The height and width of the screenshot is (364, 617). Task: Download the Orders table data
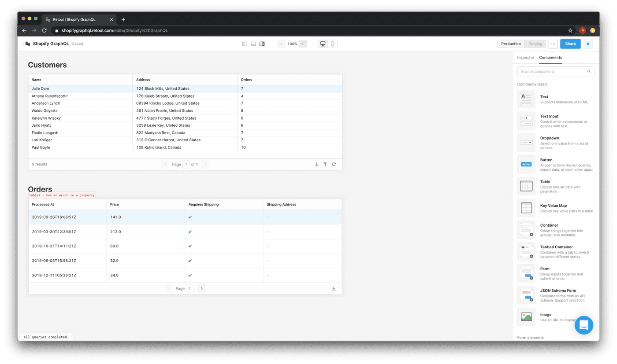tap(334, 289)
